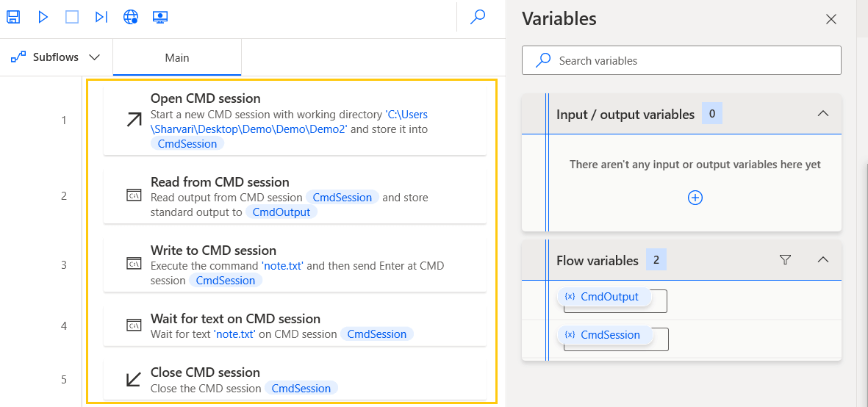Click CmdSession variable in Close CMD session step

301,388
